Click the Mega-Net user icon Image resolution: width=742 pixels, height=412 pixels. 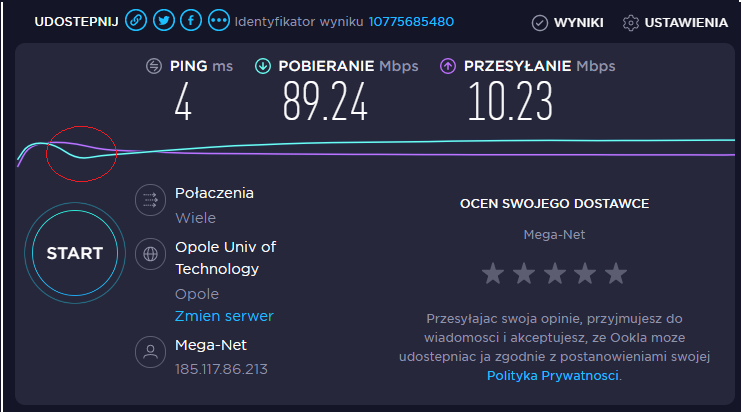[150, 352]
